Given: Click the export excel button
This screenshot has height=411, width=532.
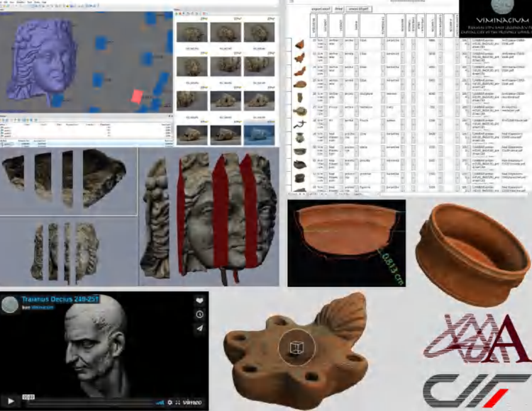Looking at the screenshot, I should pos(321,8).
